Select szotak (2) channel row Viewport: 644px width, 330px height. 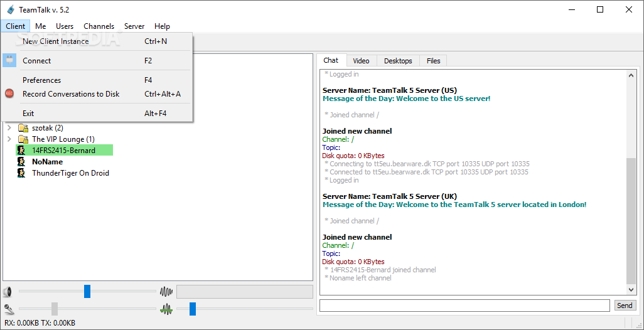click(x=48, y=128)
